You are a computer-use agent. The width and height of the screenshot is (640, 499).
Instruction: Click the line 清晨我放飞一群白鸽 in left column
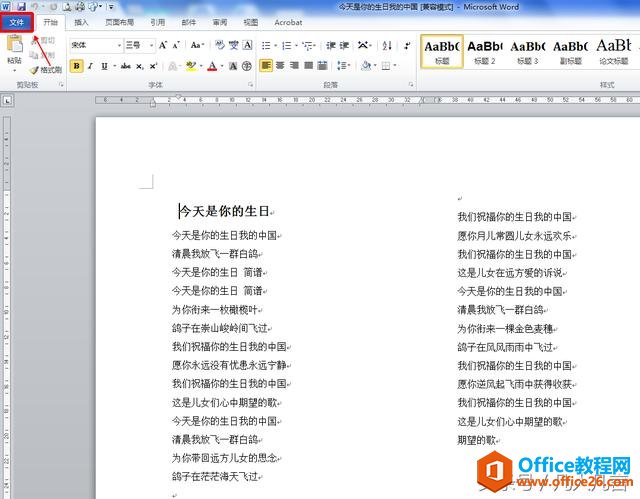pos(215,254)
